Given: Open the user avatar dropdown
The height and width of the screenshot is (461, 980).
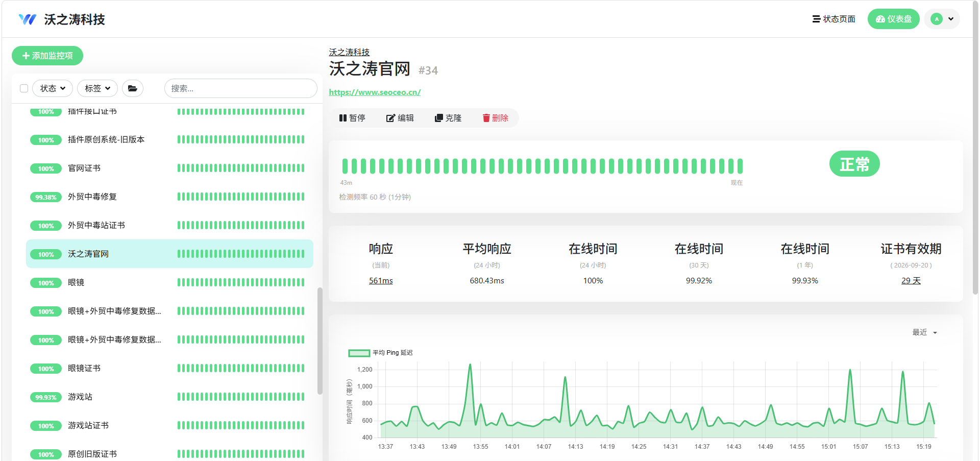Looking at the screenshot, I should 942,19.
